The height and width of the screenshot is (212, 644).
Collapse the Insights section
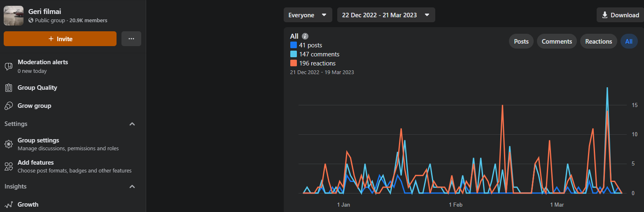tap(132, 186)
